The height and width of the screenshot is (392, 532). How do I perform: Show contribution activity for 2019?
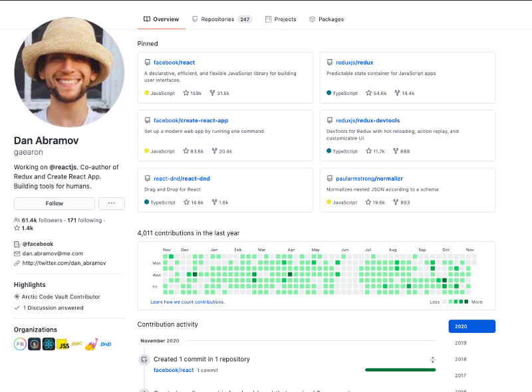461,343
